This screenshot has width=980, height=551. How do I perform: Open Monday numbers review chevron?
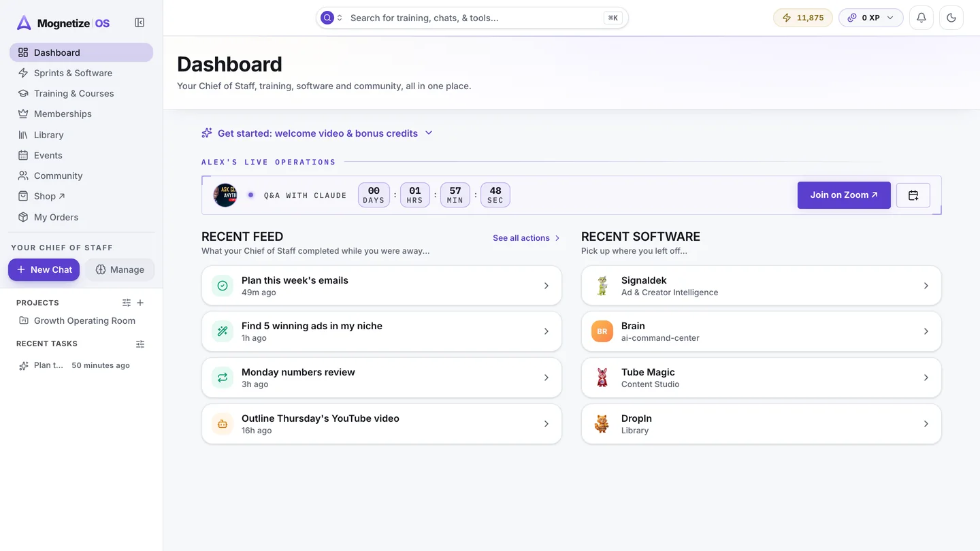pos(546,378)
